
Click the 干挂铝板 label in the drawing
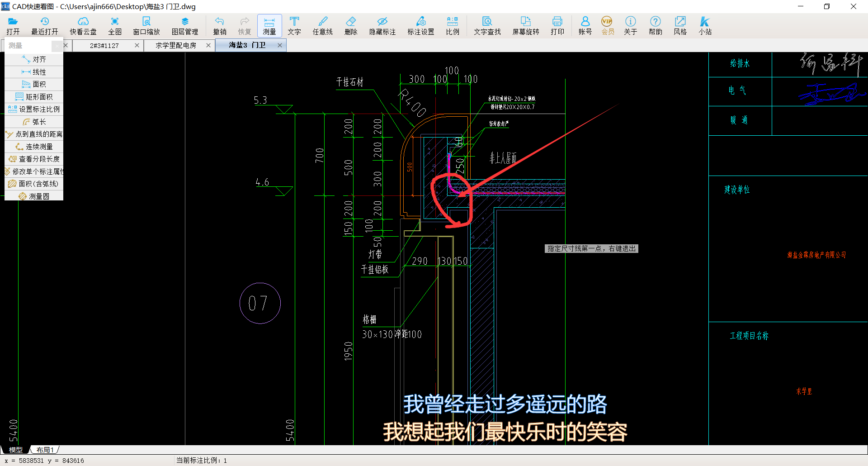(375, 270)
